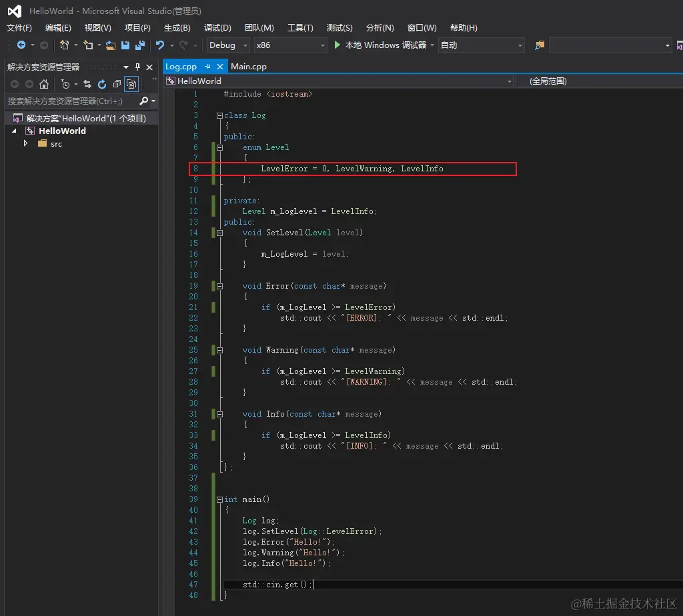Click the Collapse All icon in Solution Explorer

[117, 84]
